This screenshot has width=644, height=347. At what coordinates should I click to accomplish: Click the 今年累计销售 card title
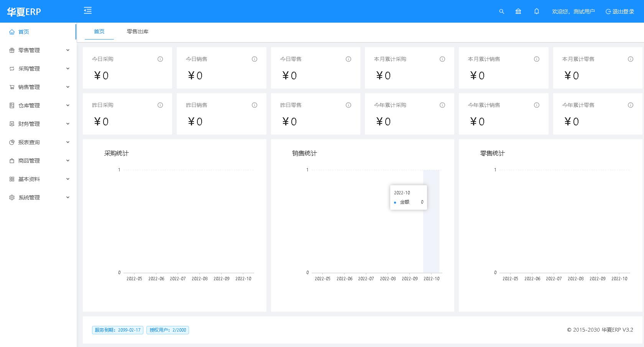pos(484,105)
